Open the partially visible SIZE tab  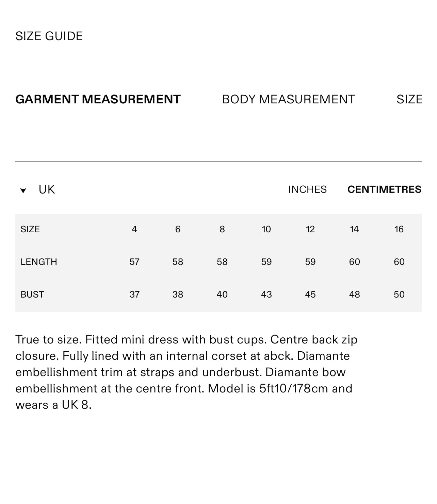coord(409,99)
